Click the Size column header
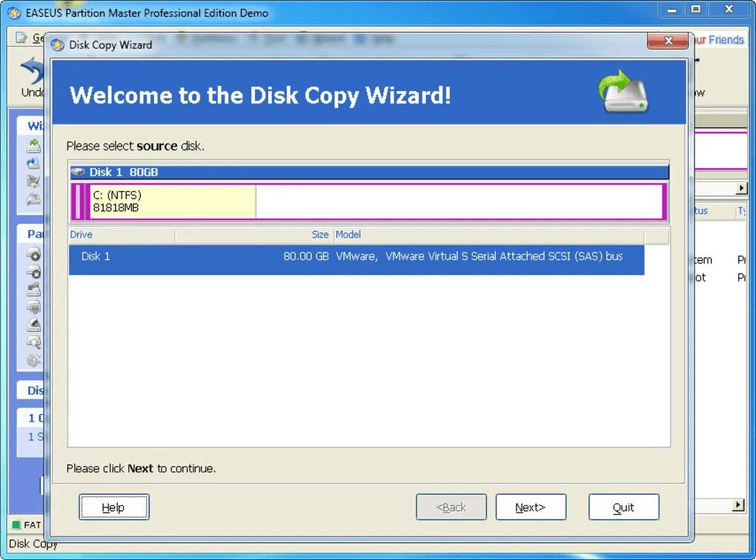 tap(253, 235)
